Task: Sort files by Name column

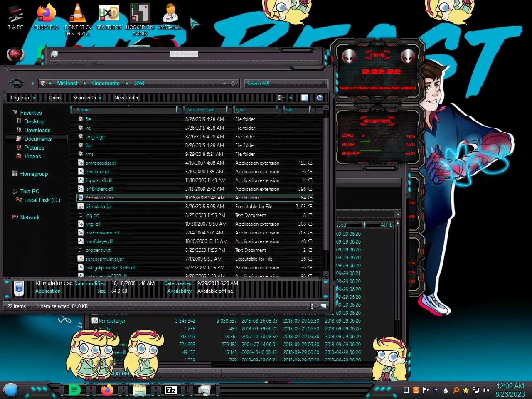Action: click(124, 110)
